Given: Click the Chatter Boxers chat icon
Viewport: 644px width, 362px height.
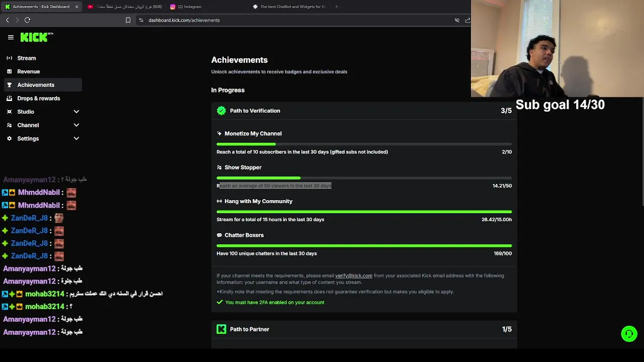Looking at the screenshot, I should coord(219,235).
